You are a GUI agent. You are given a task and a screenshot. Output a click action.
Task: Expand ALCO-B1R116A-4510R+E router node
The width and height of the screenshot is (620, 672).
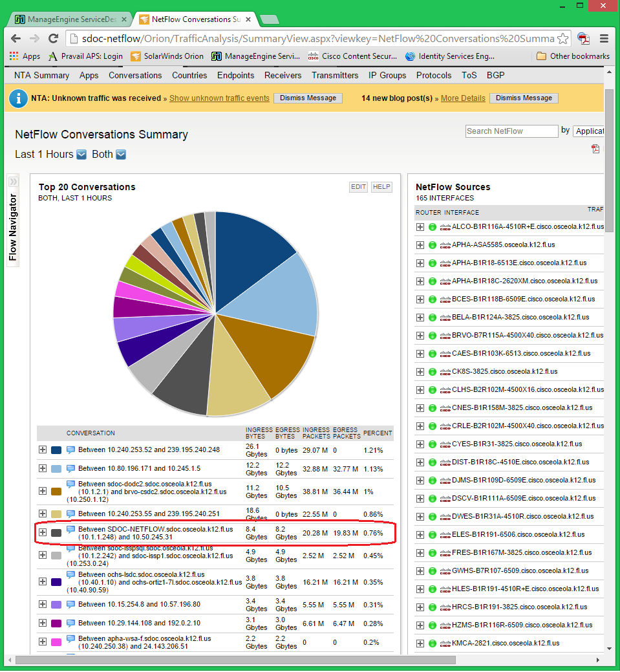[420, 227]
